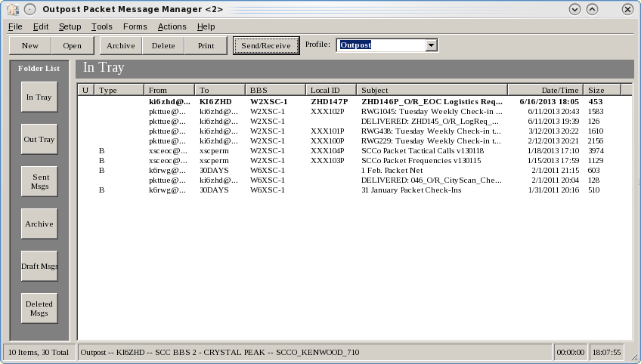
Task: Show the Sent Msgs folder
Action: point(39,182)
